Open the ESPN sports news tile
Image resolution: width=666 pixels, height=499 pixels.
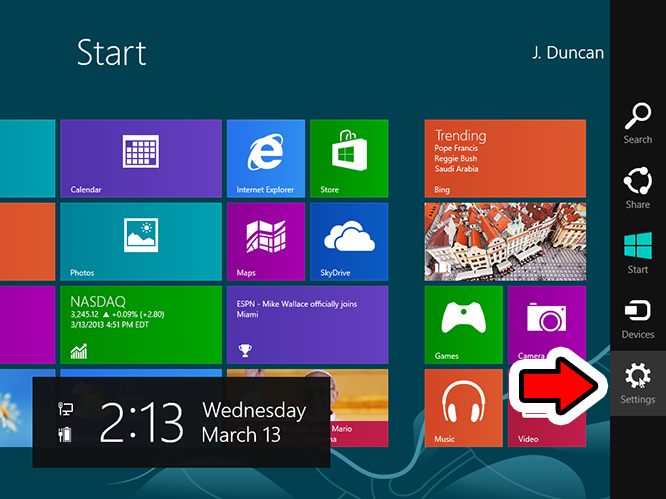(x=308, y=325)
